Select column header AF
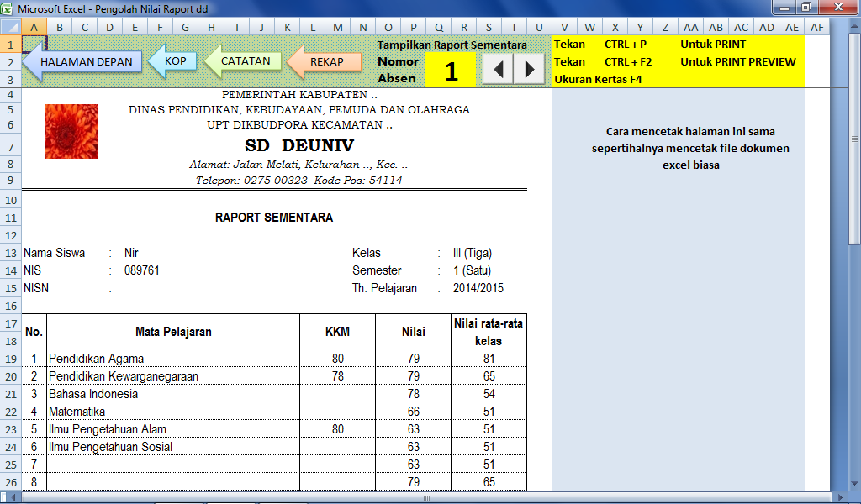861x504 pixels. pyautogui.click(x=816, y=27)
